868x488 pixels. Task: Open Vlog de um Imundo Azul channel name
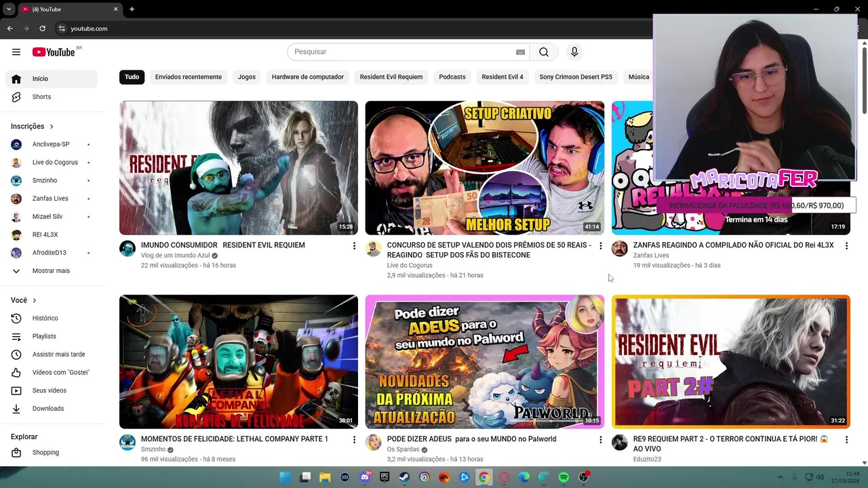175,256
